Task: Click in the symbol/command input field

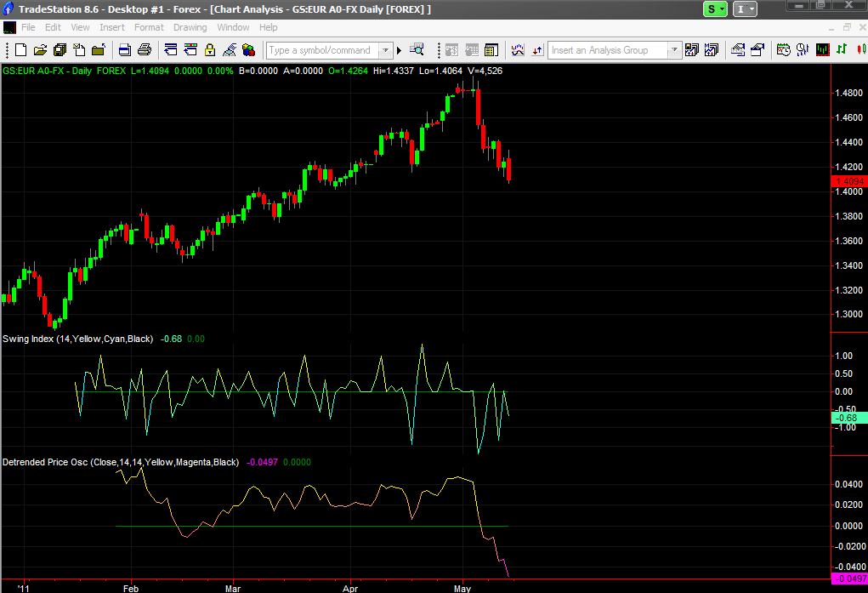Action: (x=323, y=50)
